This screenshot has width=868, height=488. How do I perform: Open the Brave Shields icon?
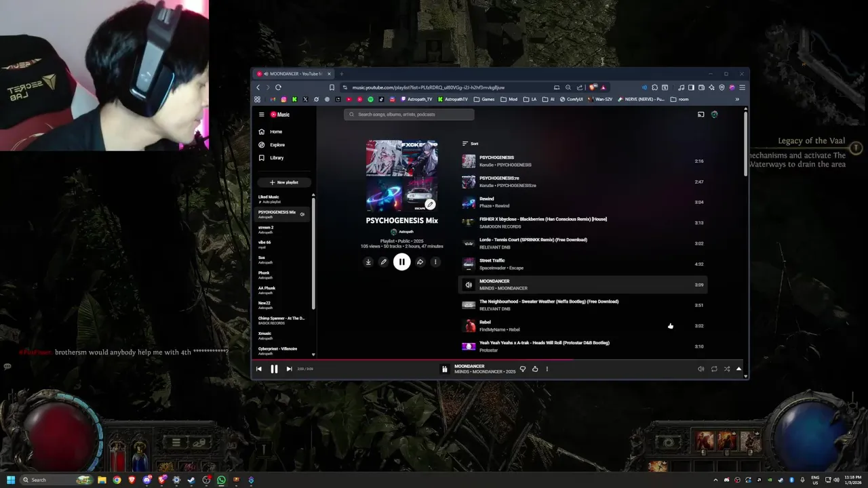click(x=593, y=87)
